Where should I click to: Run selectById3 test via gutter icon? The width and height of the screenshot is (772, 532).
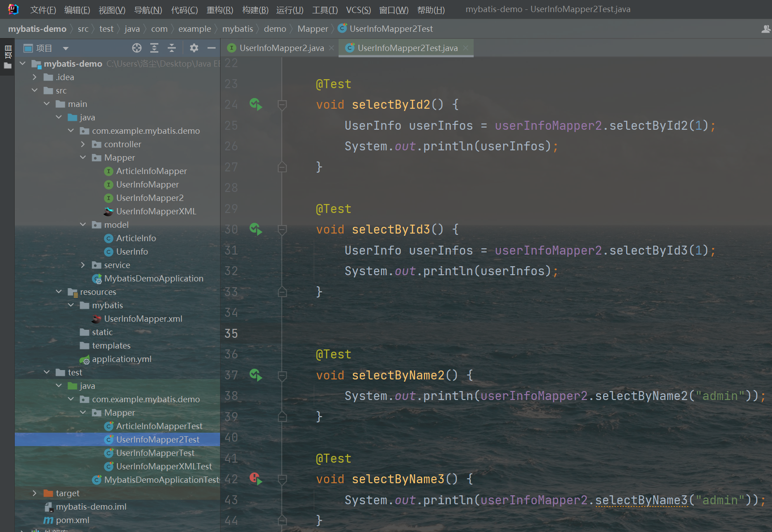tap(256, 229)
